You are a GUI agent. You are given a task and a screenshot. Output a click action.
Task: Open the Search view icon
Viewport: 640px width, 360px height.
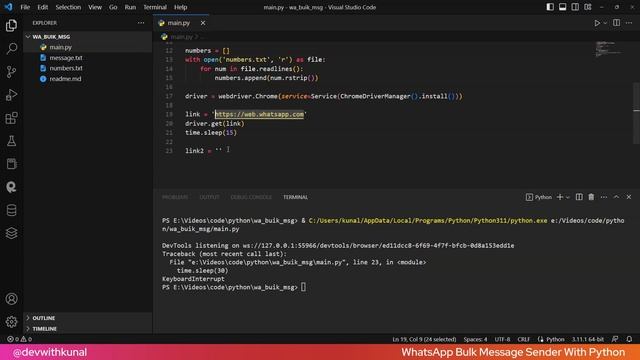[x=11, y=49]
